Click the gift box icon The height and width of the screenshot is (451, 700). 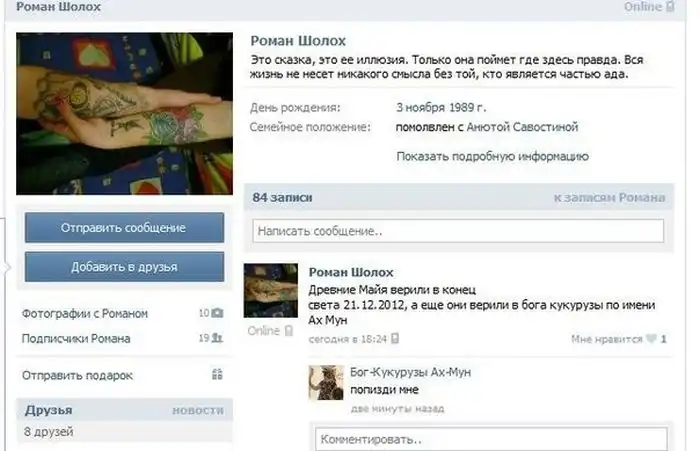[x=217, y=374]
